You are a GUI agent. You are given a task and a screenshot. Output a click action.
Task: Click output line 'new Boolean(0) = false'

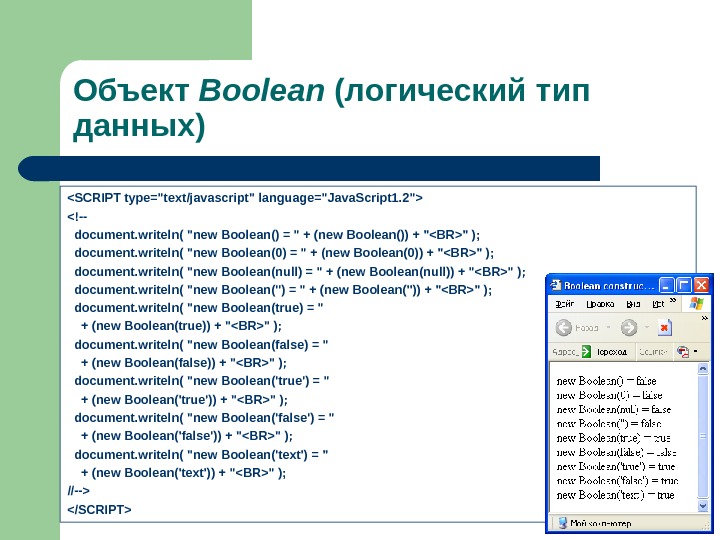(x=609, y=395)
